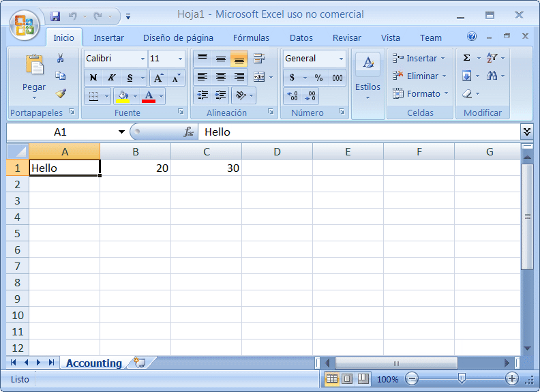
Task: Apply yellow fill color bucket
Action: (123, 96)
